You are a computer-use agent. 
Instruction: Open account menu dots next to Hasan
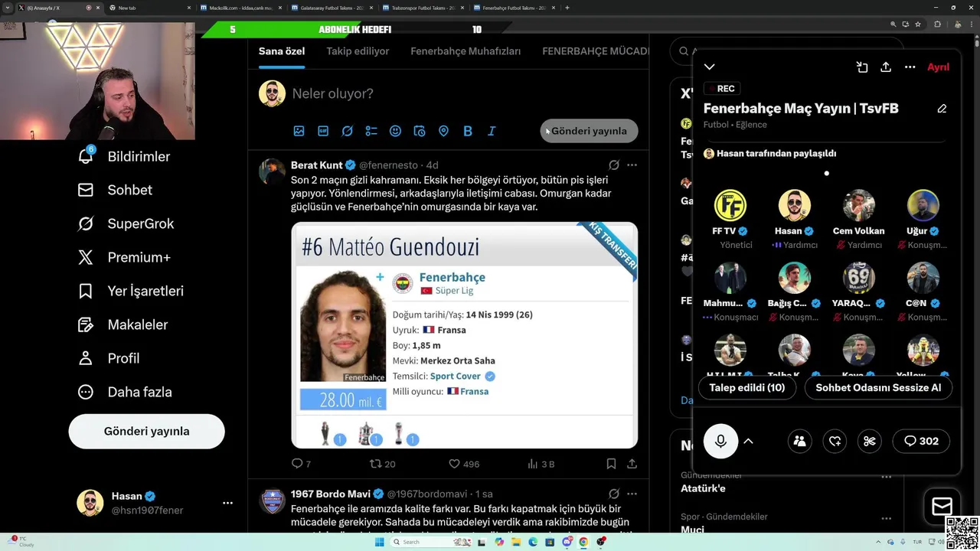click(227, 503)
